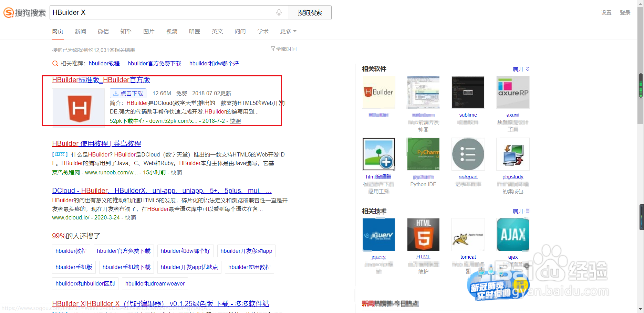644x313 pixels.
Task: Open the notepad list-style icon
Action: click(468, 154)
